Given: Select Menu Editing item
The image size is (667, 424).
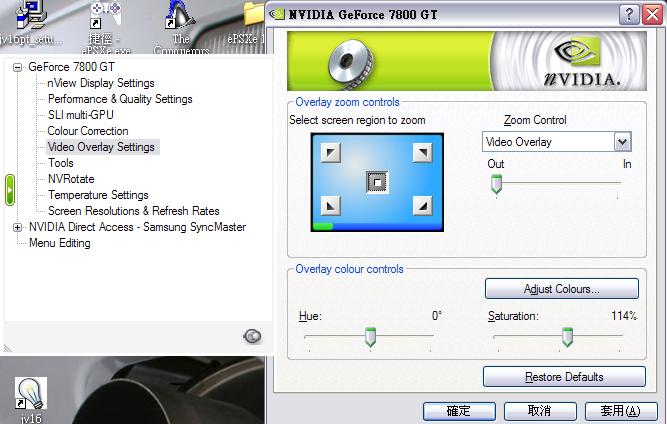Looking at the screenshot, I should point(60,243).
